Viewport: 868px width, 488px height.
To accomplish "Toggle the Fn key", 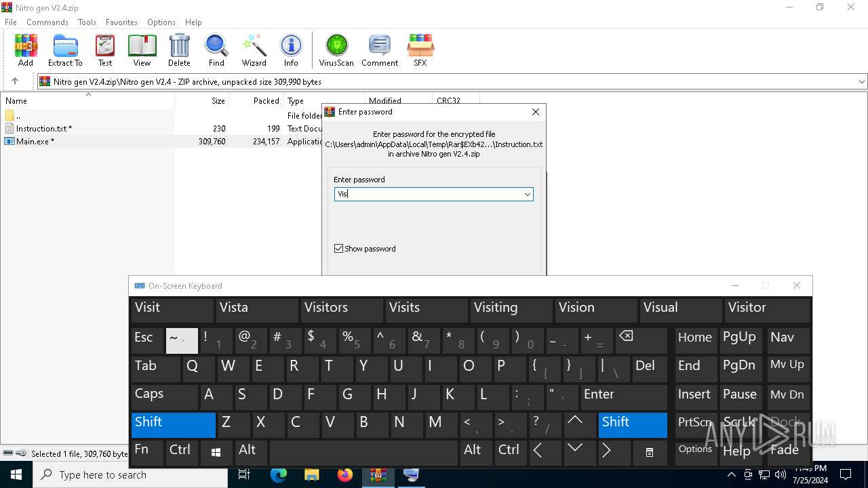I will tap(147, 452).
